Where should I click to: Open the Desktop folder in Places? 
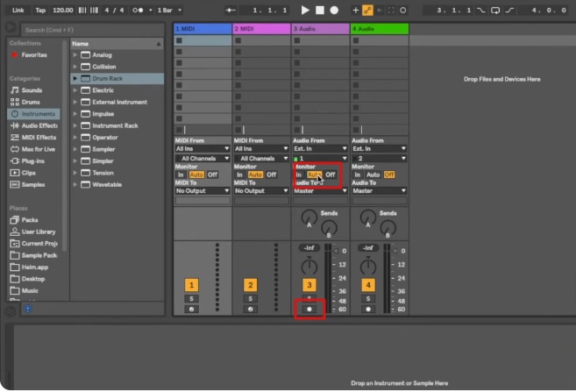pyautogui.click(x=27, y=279)
